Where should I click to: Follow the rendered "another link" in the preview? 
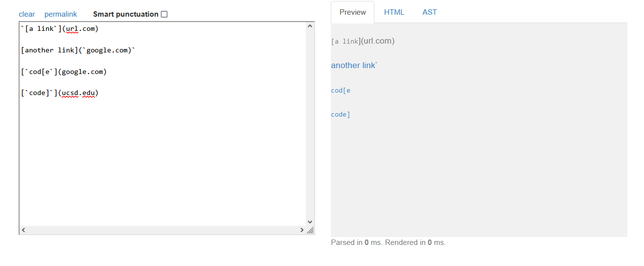pyautogui.click(x=352, y=66)
